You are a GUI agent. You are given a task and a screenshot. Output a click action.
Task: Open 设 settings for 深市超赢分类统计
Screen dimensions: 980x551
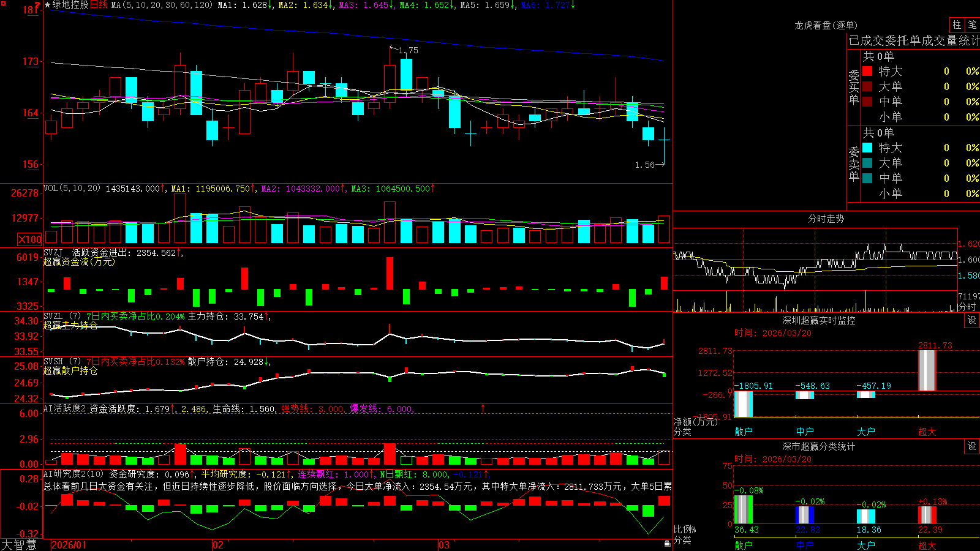point(972,446)
